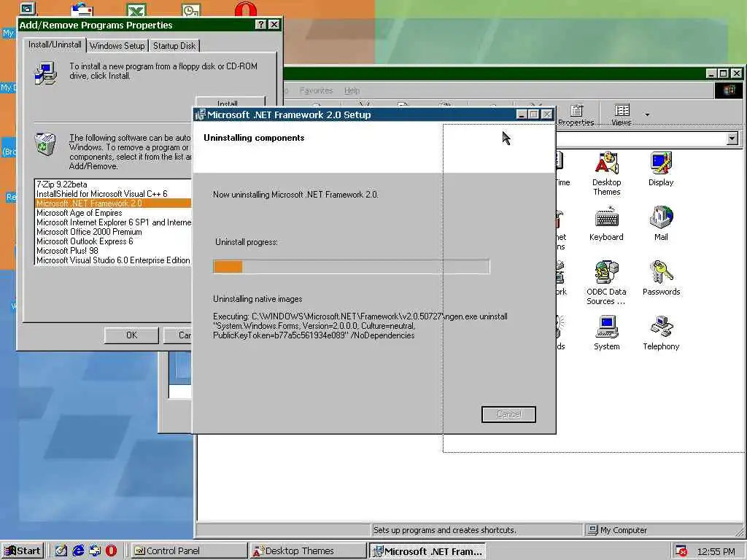747x560 pixels.
Task: Switch to the Windows Setup tab
Action: [x=117, y=46]
